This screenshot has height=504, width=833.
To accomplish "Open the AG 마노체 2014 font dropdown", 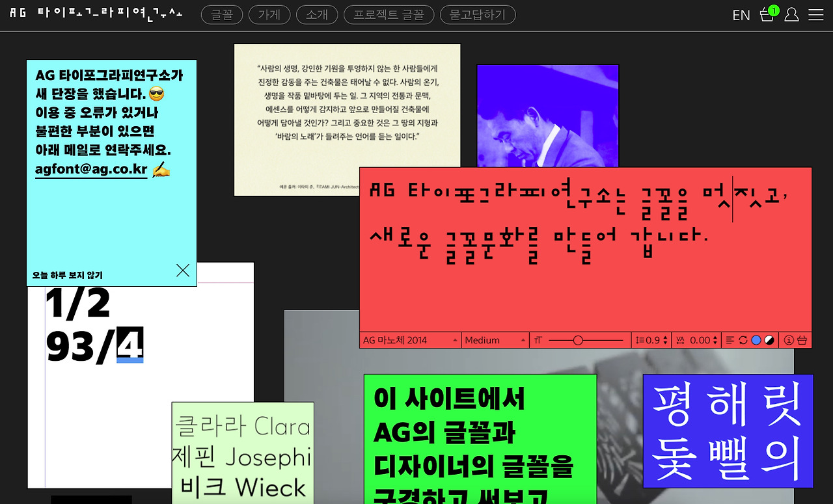I will (410, 339).
